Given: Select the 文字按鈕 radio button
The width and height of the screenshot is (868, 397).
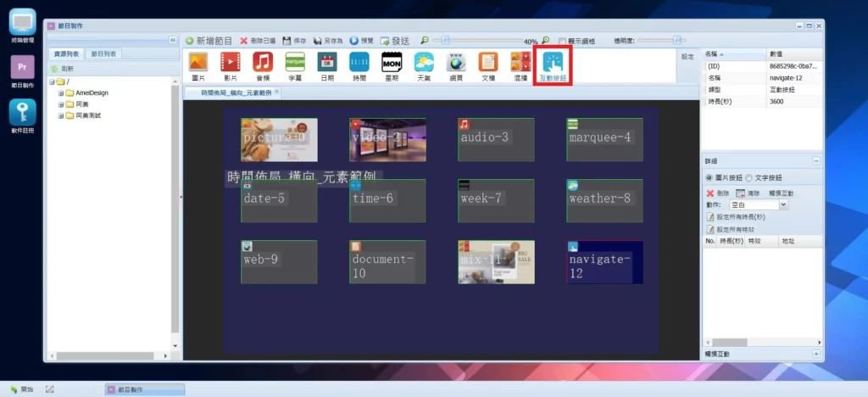Looking at the screenshot, I should pyautogui.click(x=748, y=178).
